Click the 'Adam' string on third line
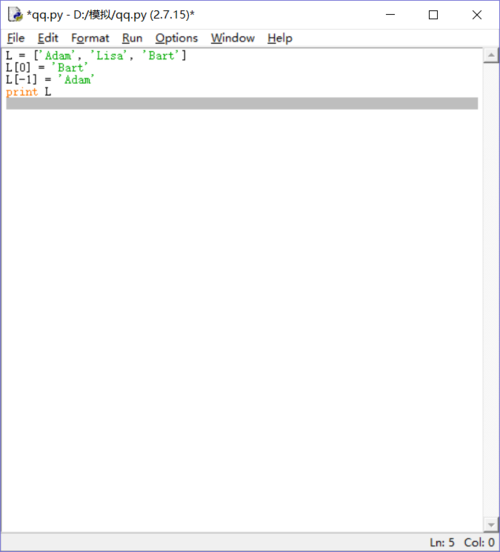This screenshot has height=552, width=500. point(77,80)
